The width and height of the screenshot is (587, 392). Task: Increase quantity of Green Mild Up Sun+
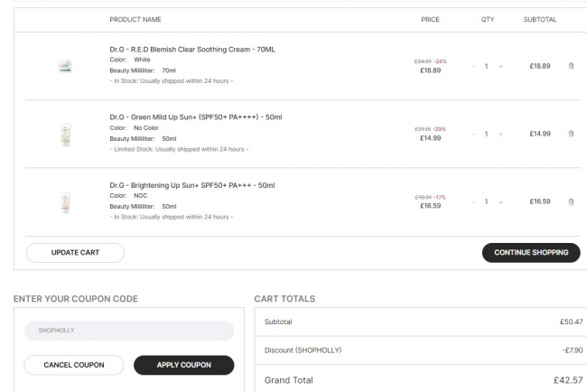tap(500, 134)
